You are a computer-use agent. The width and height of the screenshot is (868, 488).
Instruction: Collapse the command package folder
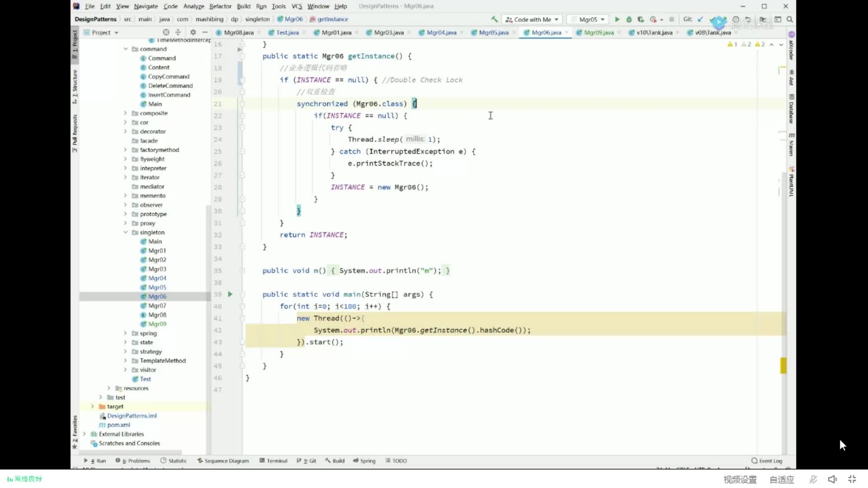pos(126,49)
